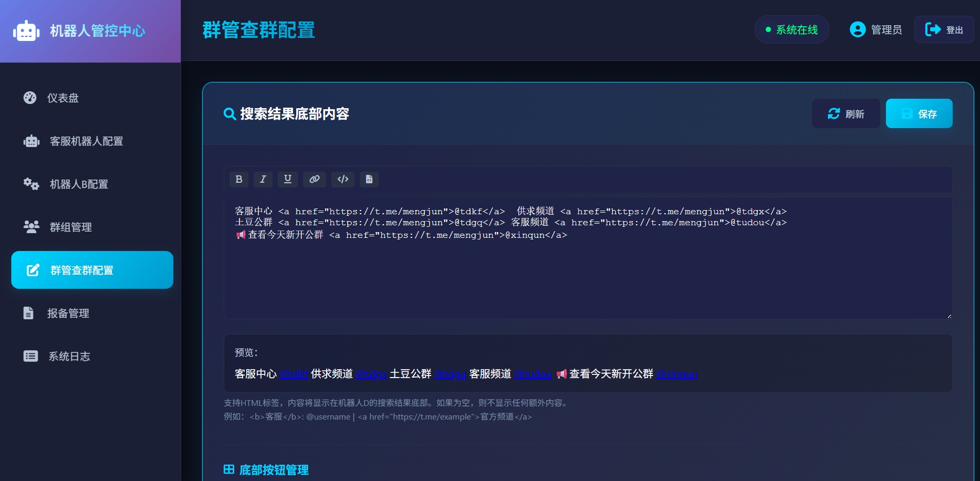Image resolution: width=980 pixels, height=481 pixels.
Task: Go to 客服机器人配置 menu item
Action: [x=86, y=141]
